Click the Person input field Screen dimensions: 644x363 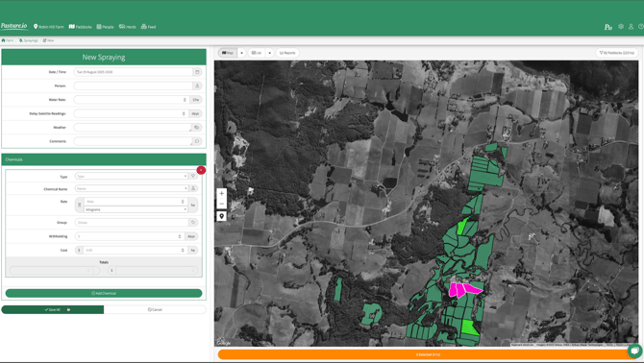133,85
